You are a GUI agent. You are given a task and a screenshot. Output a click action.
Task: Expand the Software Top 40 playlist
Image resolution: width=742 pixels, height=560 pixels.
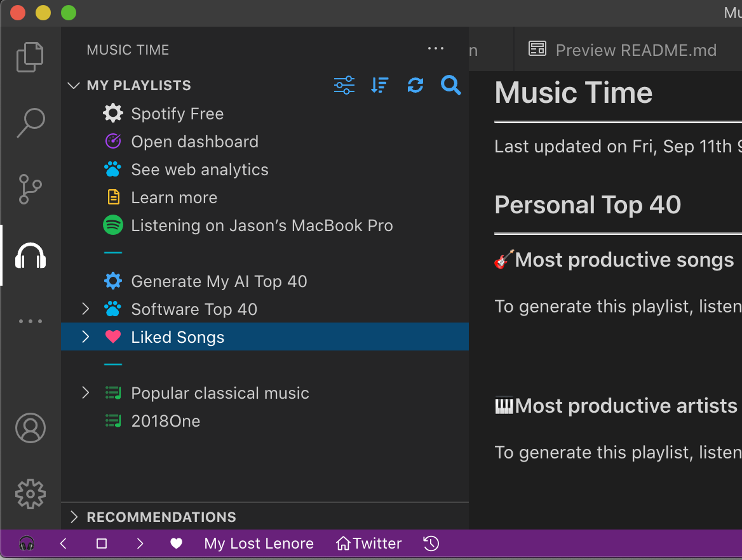86,309
